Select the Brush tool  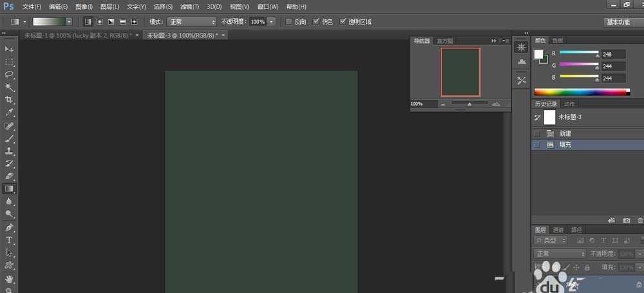[9, 138]
